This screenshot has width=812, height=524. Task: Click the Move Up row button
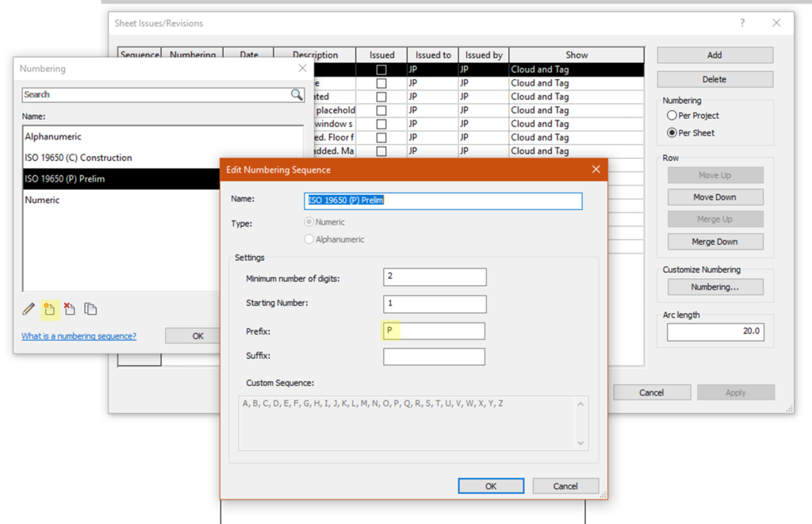click(x=714, y=175)
